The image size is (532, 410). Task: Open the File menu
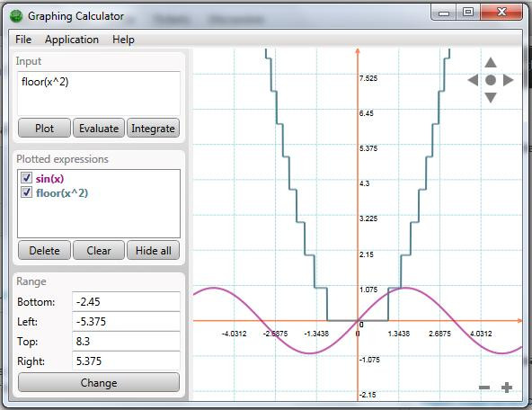23,40
